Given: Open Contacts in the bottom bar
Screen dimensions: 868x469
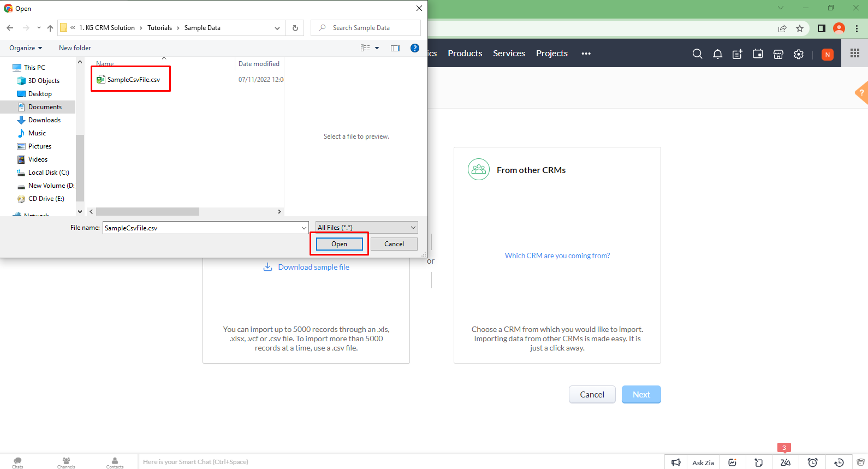Looking at the screenshot, I should click(x=115, y=462).
